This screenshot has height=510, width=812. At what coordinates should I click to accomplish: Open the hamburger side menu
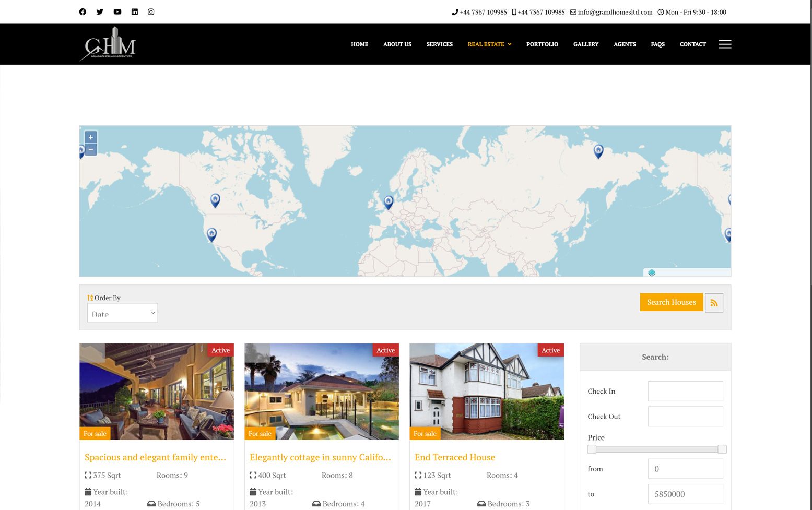click(x=724, y=44)
